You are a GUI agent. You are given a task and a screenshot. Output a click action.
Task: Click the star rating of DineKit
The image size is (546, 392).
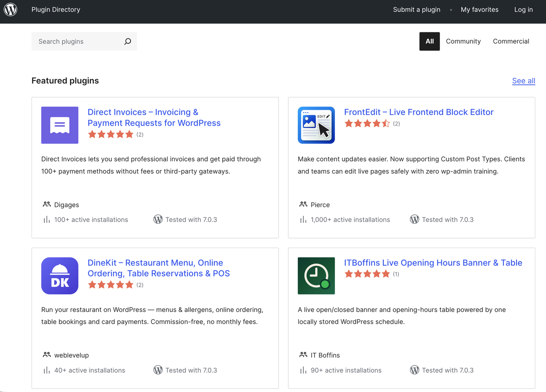[x=111, y=285]
